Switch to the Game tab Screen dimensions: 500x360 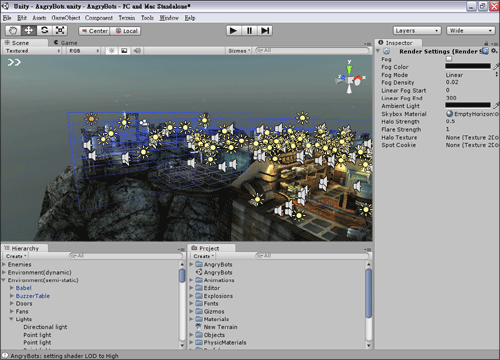pos(66,43)
